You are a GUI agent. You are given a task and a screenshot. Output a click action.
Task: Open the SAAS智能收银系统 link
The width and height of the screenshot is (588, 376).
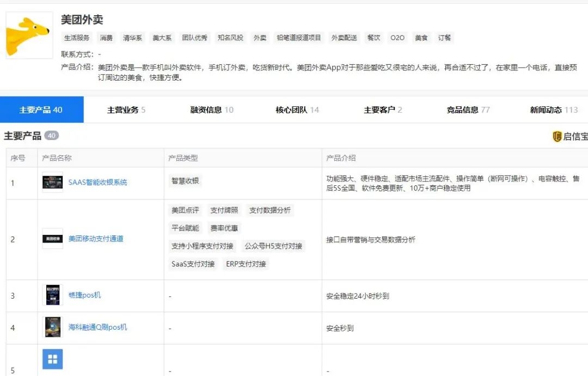[97, 183]
